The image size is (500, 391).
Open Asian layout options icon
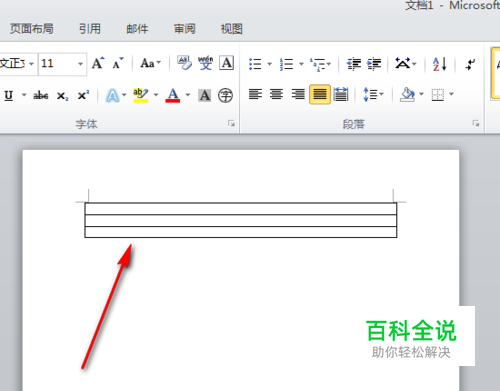pyautogui.click(x=405, y=63)
